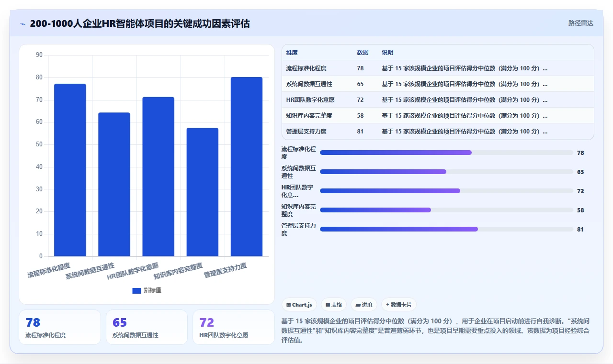Click 流程标准化程度 cell in the table

click(306, 68)
